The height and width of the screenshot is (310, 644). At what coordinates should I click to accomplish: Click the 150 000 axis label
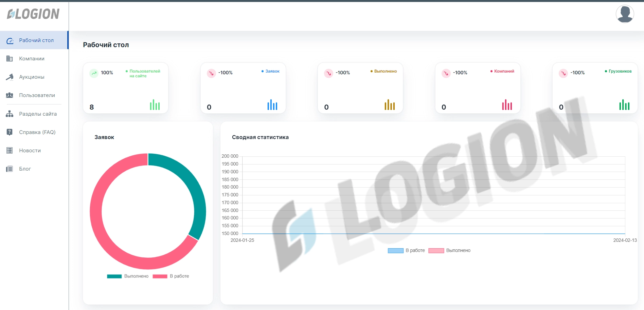(230, 234)
